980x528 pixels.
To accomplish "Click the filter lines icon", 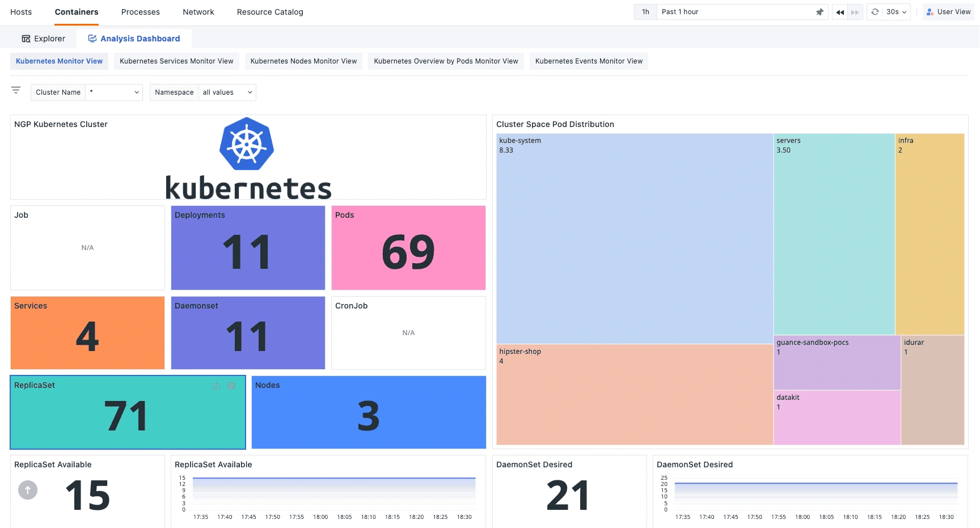I will tap(16, 90).
